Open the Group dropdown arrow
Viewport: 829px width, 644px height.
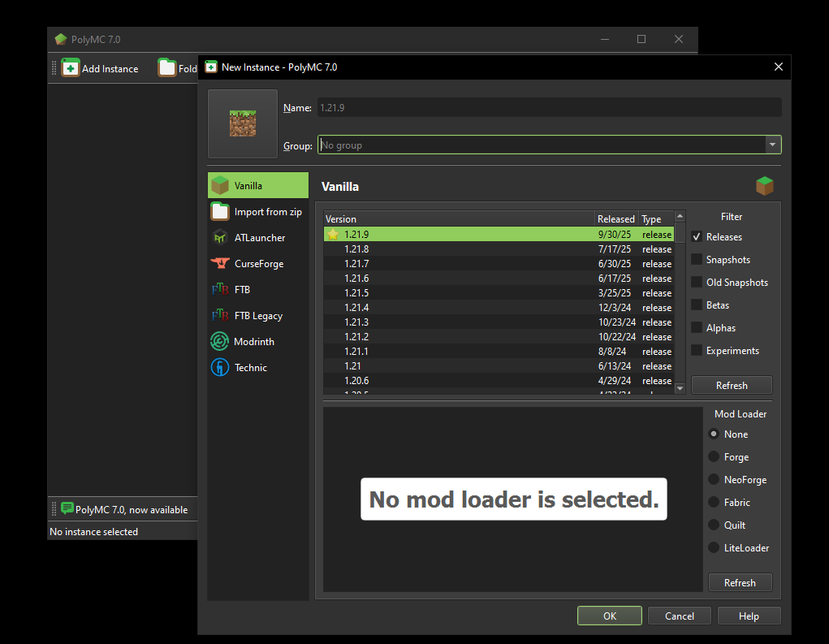772,145
